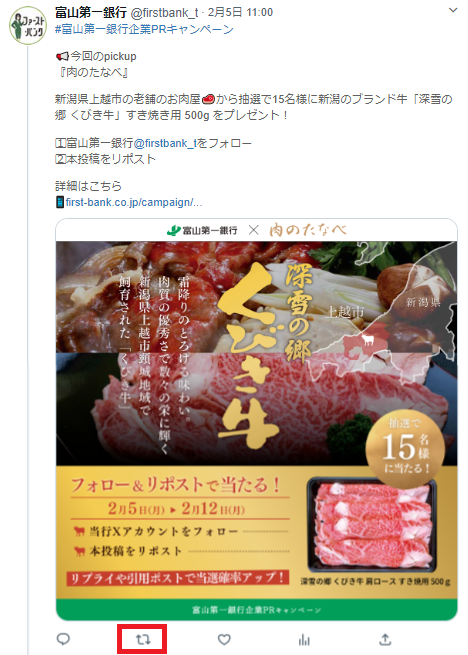Click the reply speech bubble icon
Screen dimensions: 468x655
click(63, 639)
